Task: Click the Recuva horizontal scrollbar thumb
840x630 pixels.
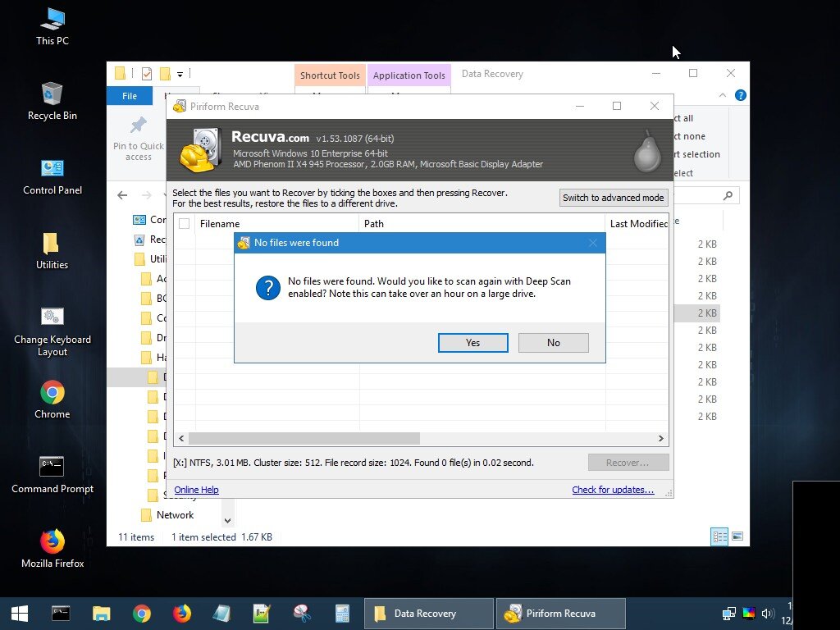Action: [x=304, y=438]
